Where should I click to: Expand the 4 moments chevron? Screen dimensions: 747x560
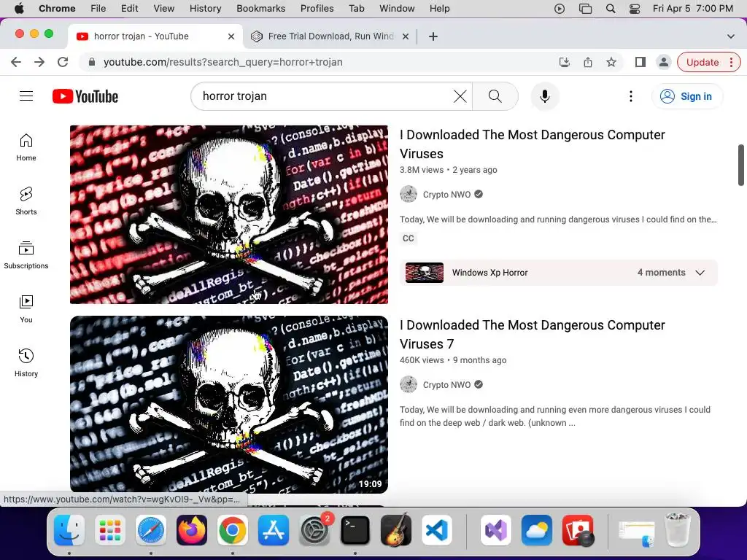point(700,273)
